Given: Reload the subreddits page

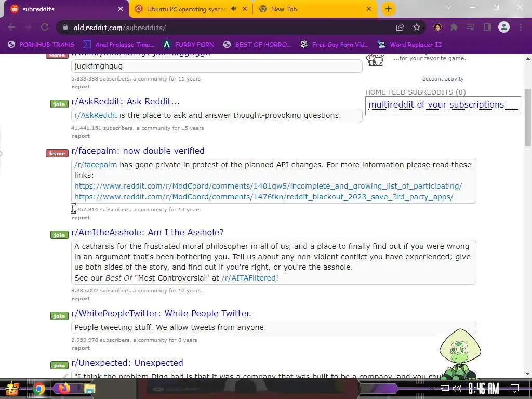Looking at the screenshot, I should pyautogui.click(x=45, y=28).
